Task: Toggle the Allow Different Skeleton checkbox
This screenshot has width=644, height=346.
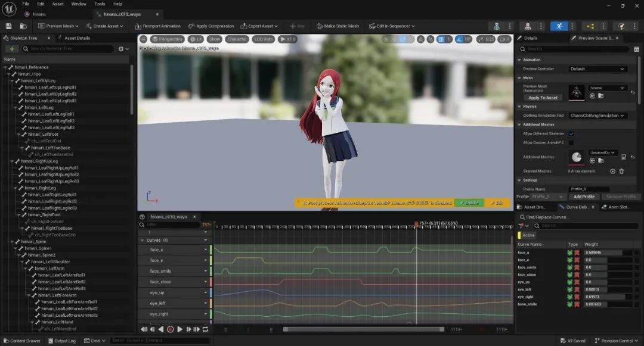Action: pyautogui.click(x=571, y=133)
